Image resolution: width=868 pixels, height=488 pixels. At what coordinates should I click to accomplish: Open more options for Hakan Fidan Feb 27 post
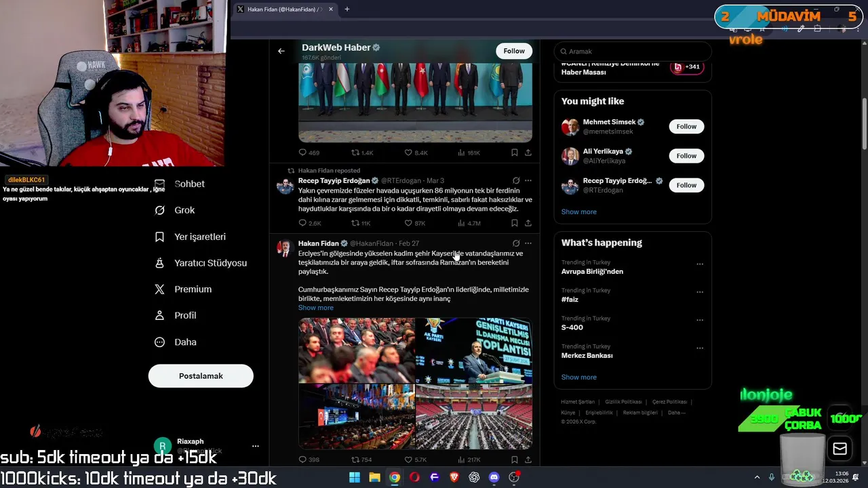528,243
